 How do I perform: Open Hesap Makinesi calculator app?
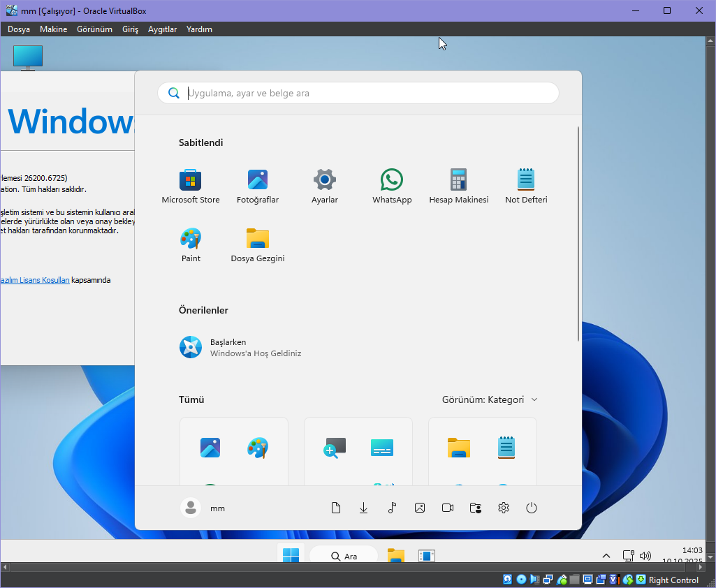coord(458,186)
